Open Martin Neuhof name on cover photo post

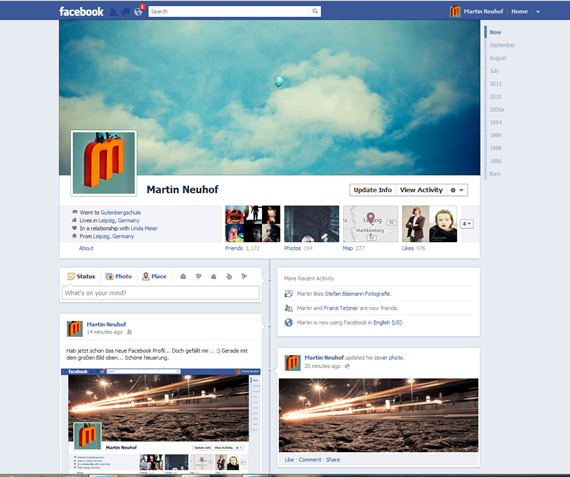point(324,357)
